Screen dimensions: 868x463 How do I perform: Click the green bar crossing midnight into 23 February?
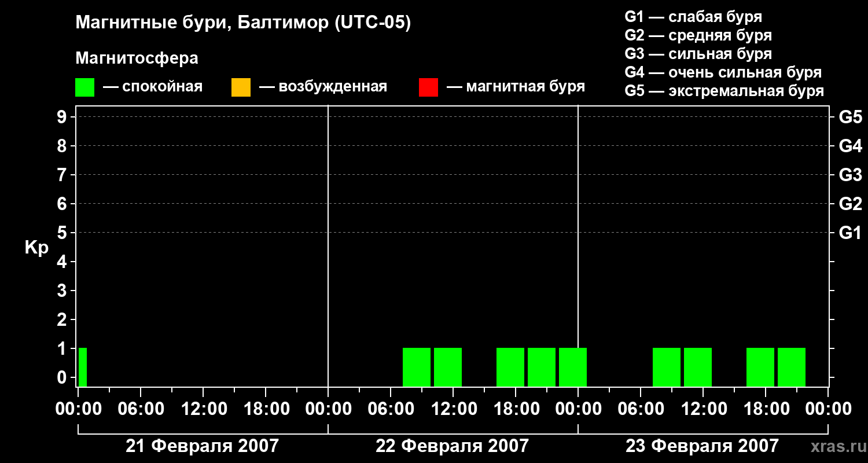(573, 367)
